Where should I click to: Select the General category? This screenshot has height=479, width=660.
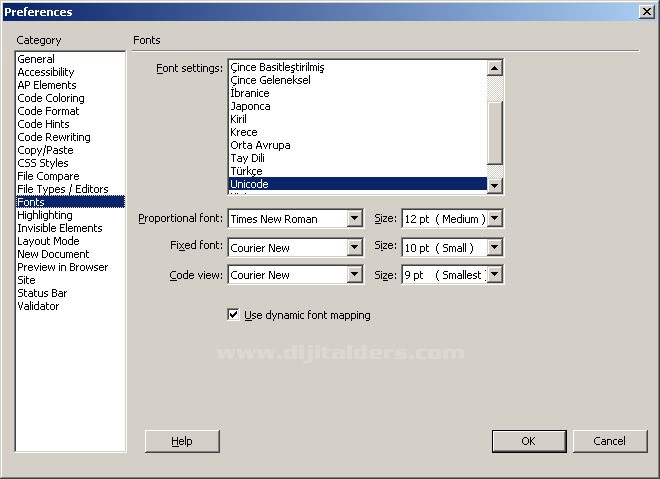tap(36, 60)
